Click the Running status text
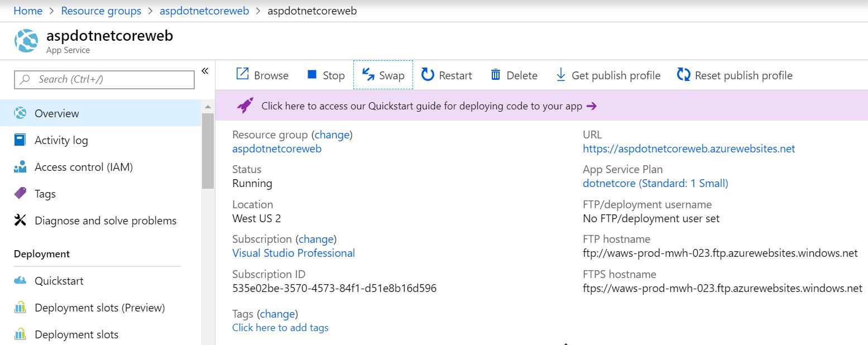Image resolution: width=868 pixels, height=345 pixels. [252, 183]
